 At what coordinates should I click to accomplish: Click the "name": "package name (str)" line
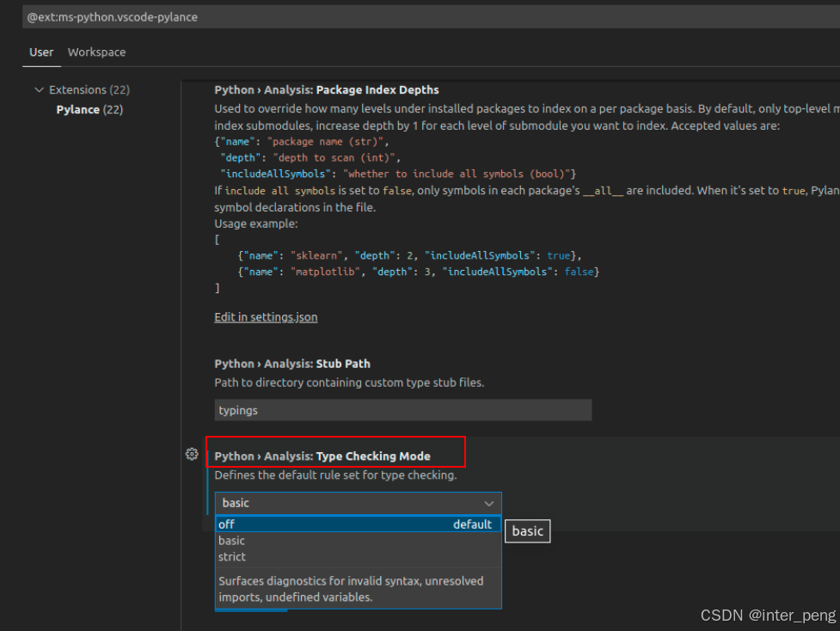[302, 141]
